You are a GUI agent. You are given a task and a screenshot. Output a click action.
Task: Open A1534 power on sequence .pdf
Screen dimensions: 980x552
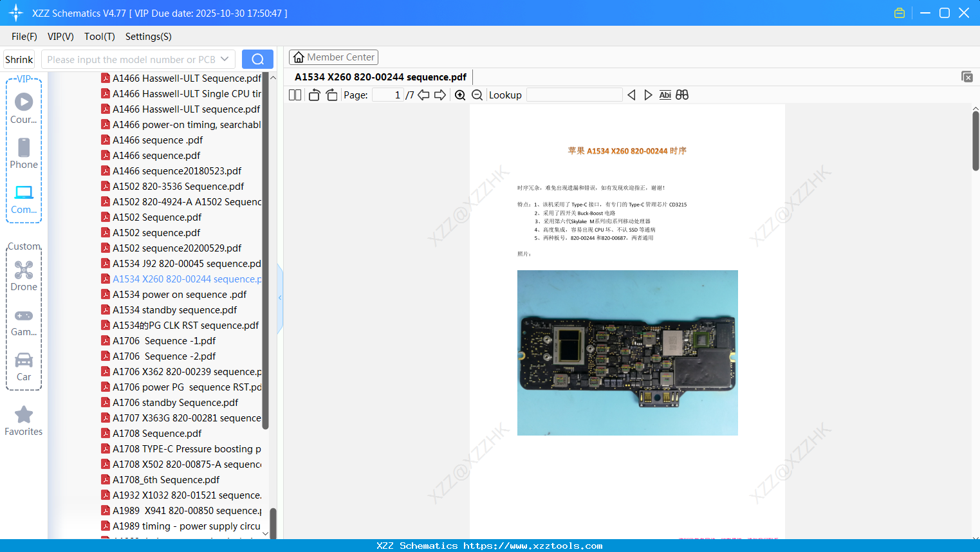tap(180, 295)
